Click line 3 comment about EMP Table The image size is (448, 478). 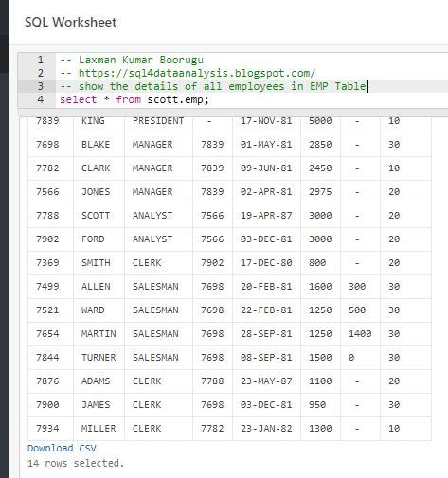point(213,86)
